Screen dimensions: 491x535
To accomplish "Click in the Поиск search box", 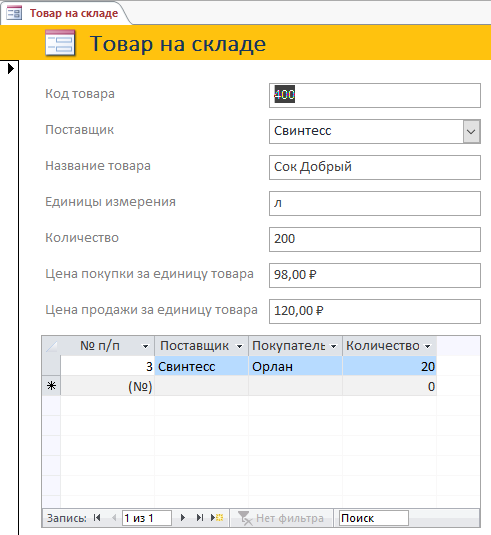I will click(374, 518).
